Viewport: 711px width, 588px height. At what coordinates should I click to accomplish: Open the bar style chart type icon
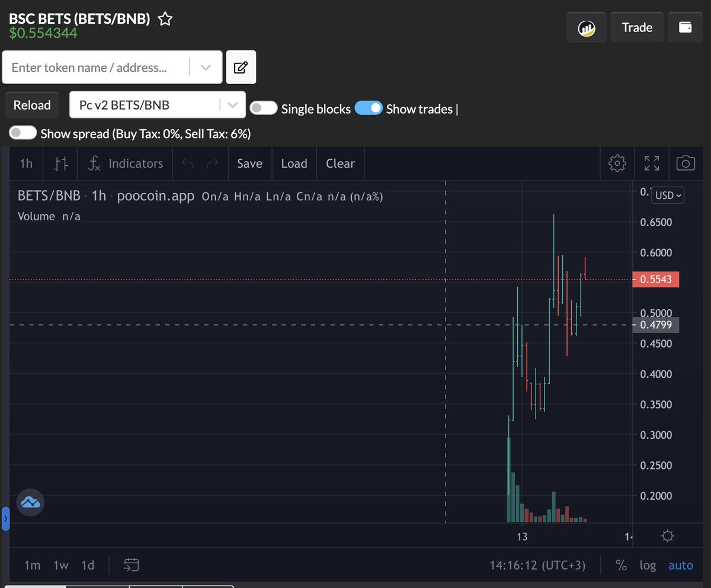(x=60, y=163)
